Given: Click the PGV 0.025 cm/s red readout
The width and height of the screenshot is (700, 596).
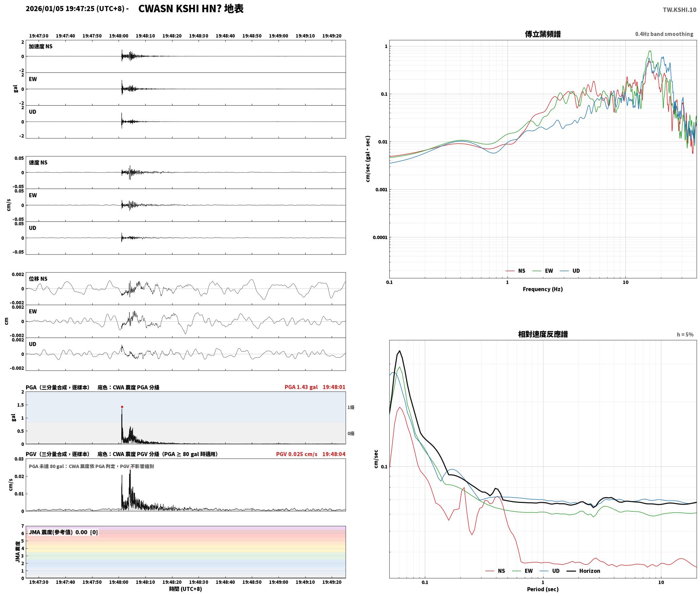Looking at the screenshot, I should [296, 454].
